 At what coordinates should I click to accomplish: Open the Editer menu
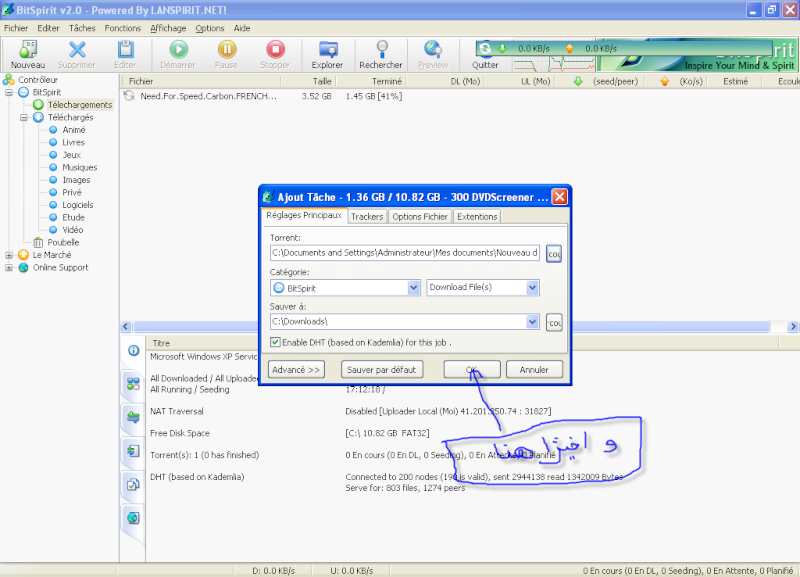(48, 28)
